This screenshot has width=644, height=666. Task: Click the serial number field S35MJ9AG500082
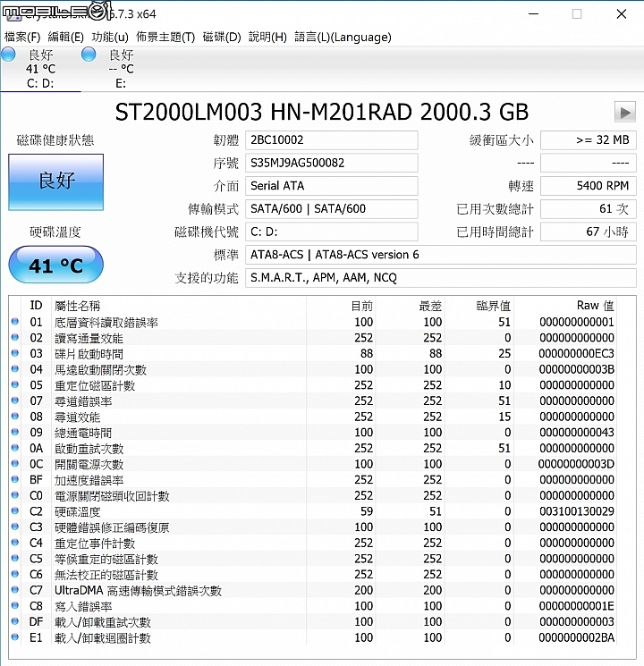point(332,163)
